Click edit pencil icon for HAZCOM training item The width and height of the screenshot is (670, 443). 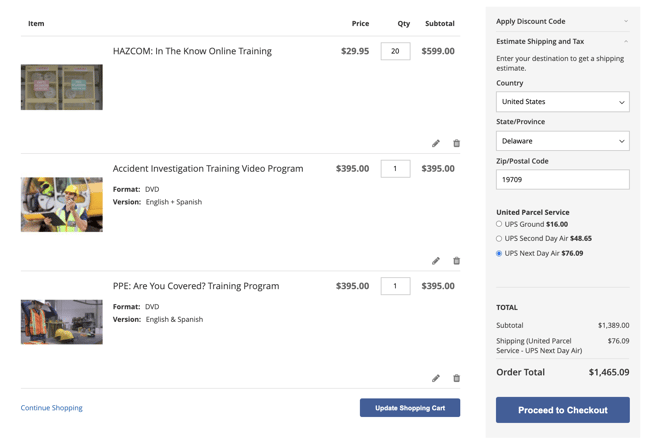436,144
